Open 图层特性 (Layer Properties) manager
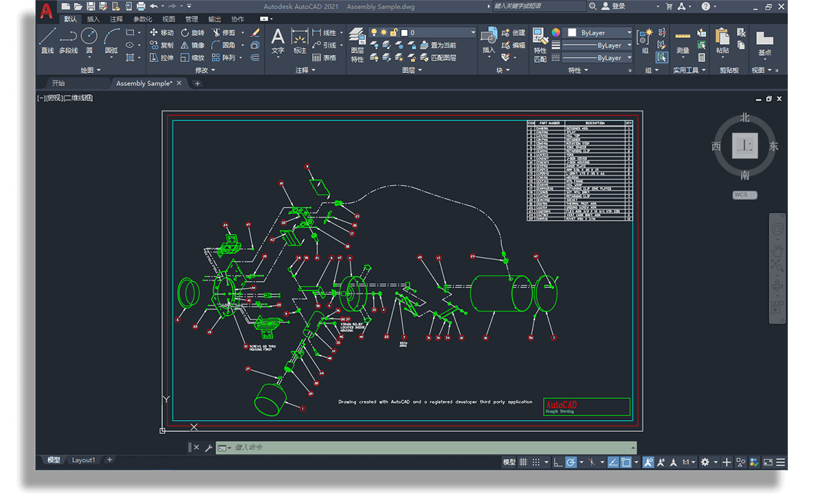 point(357,45)
